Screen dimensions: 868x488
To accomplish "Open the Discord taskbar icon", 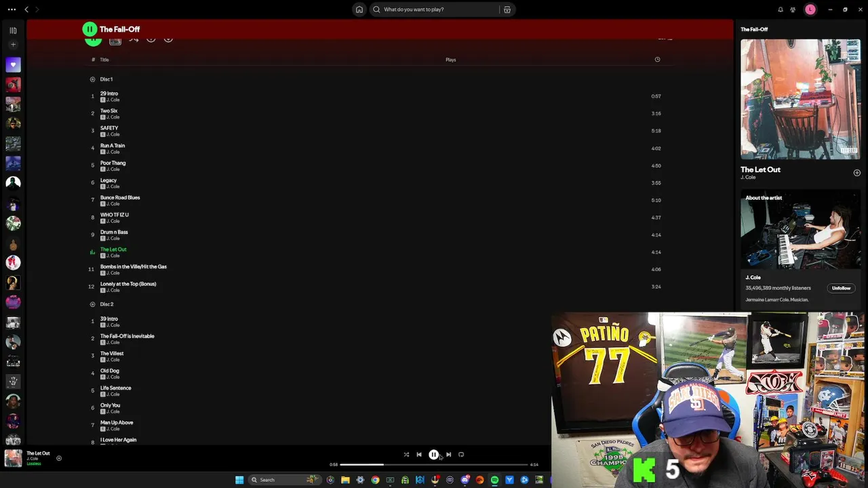I will [465, 480].
